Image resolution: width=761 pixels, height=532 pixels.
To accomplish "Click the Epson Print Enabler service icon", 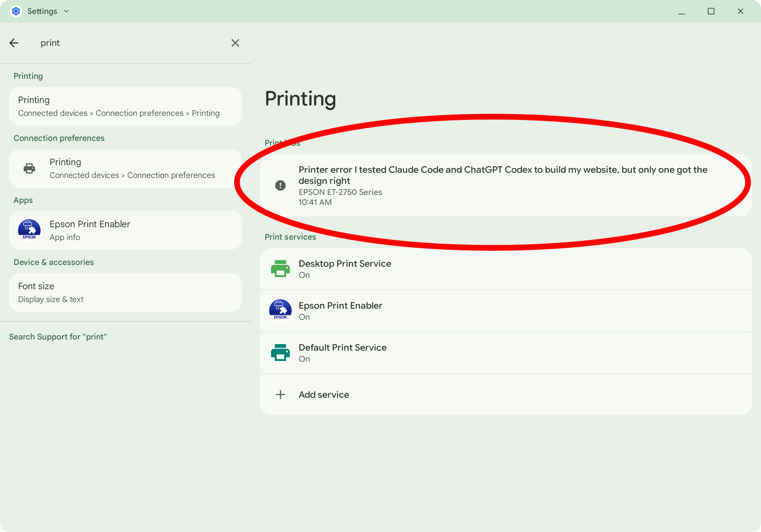I will click(280, 310).
